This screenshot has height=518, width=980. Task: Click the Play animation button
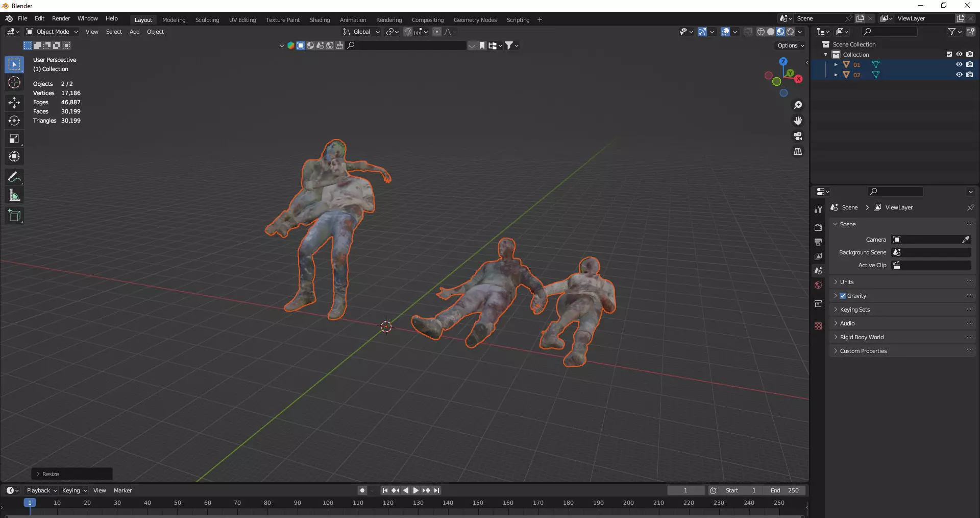click(x=415, y=490)
